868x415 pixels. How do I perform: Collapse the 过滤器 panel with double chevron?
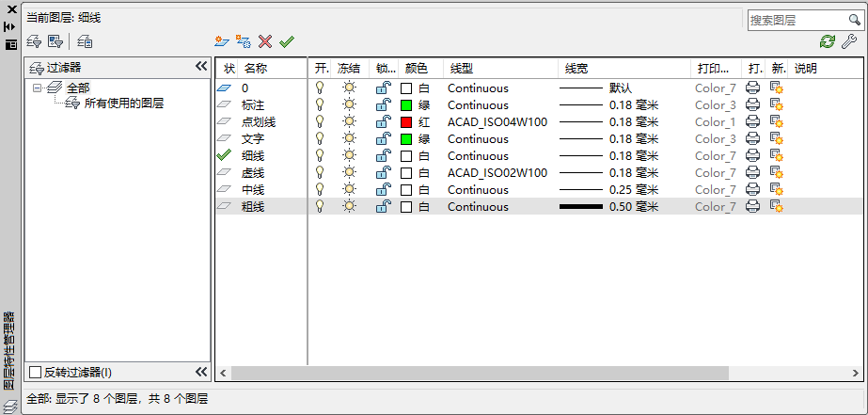pyautogui.click(x=200, y=67)
